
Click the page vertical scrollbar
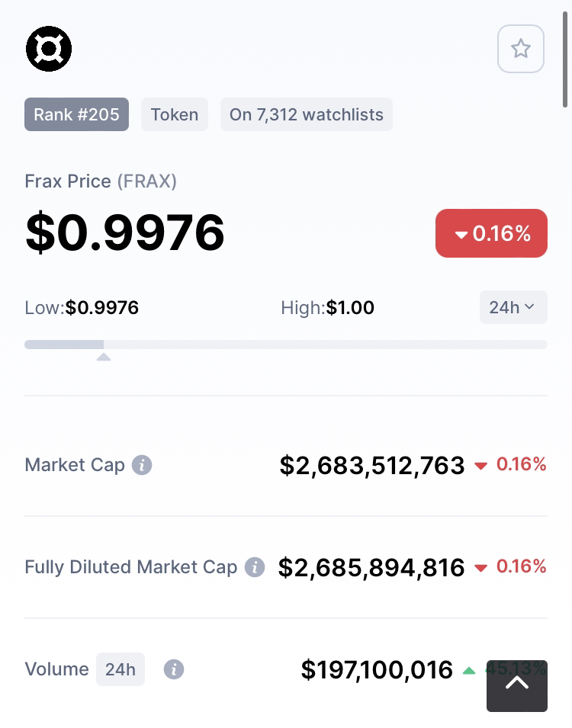coord(565,59)
